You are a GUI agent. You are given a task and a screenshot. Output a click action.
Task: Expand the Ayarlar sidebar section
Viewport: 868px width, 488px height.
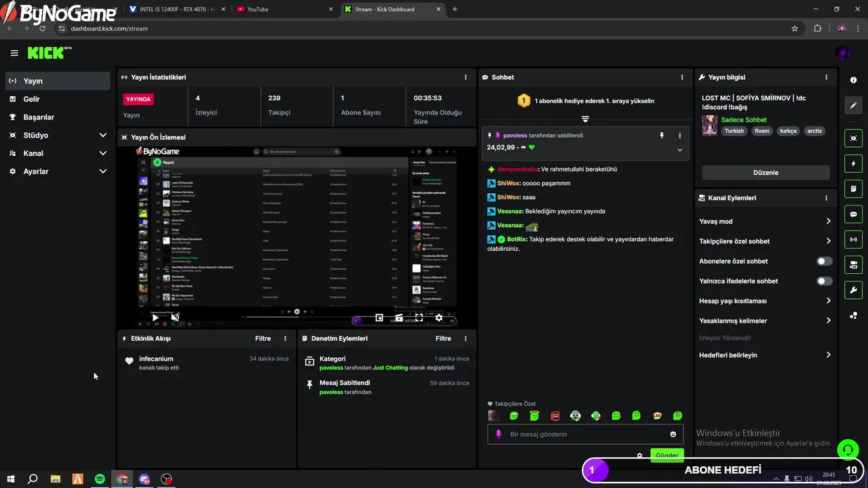(58, 171)
